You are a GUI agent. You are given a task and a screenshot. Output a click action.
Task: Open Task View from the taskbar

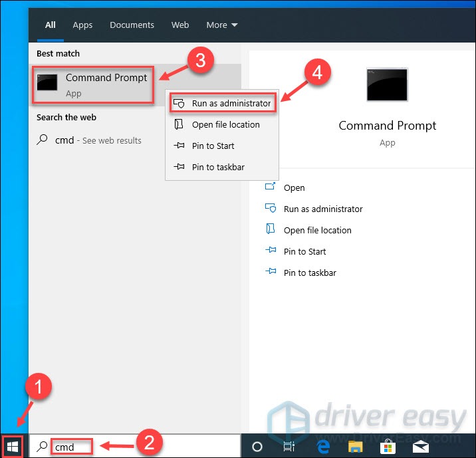click(289, 447)
